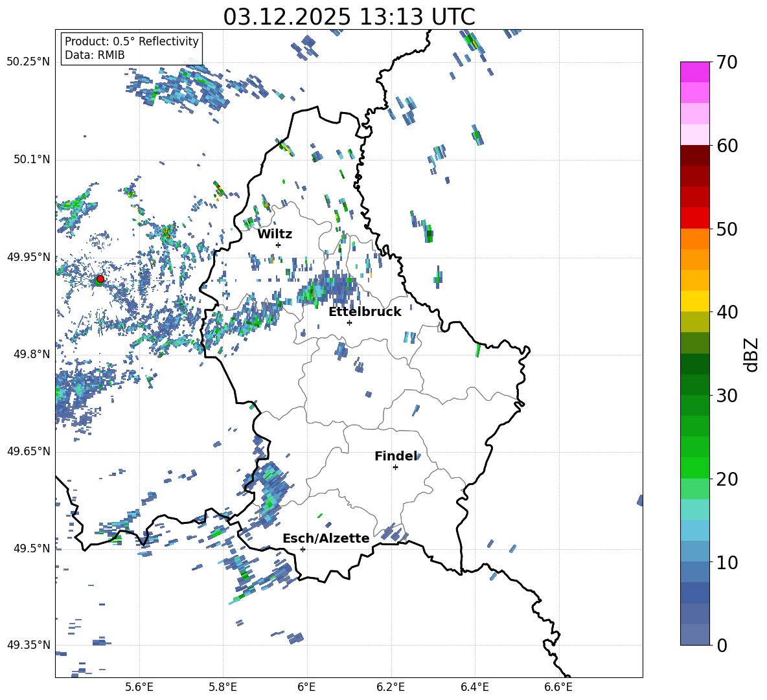Click the 49.35°N latitude label
767x700 pixels.
(x=29, y=645)
